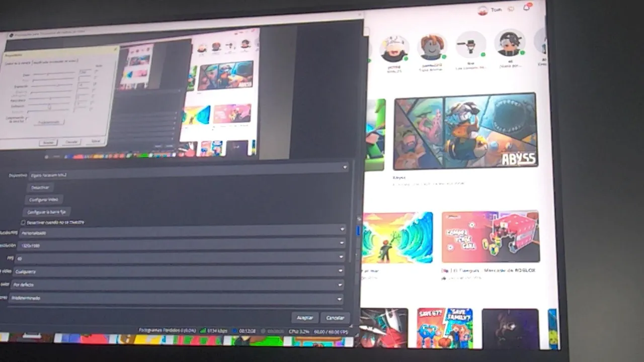Open the dark purple game thumbnail in bottom row
This screenshot has width=644, height=362.
(x=510, y=328)
